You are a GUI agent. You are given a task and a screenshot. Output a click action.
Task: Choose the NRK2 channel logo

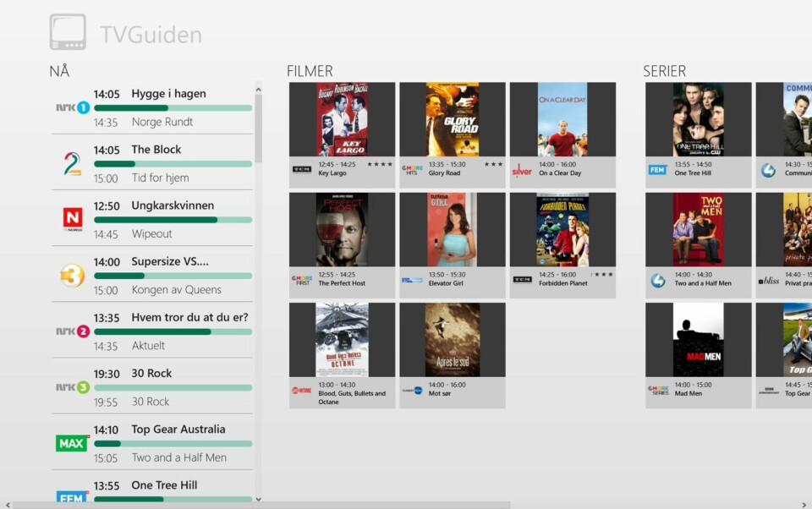[x=73, y=331]
